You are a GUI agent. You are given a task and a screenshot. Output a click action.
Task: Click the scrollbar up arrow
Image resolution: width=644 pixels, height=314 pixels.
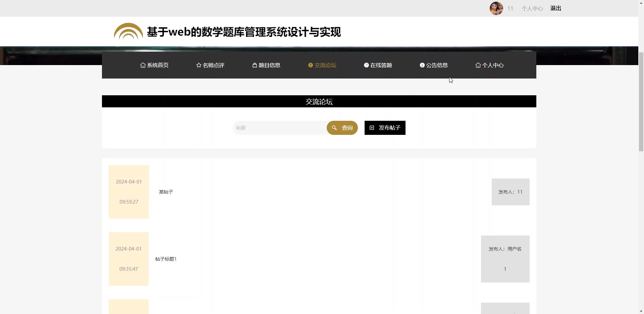(x=641, y=3)
